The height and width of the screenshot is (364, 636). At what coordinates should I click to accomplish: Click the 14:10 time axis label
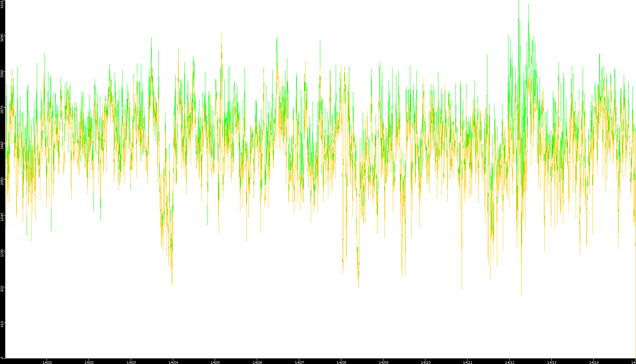click(425, 362)
